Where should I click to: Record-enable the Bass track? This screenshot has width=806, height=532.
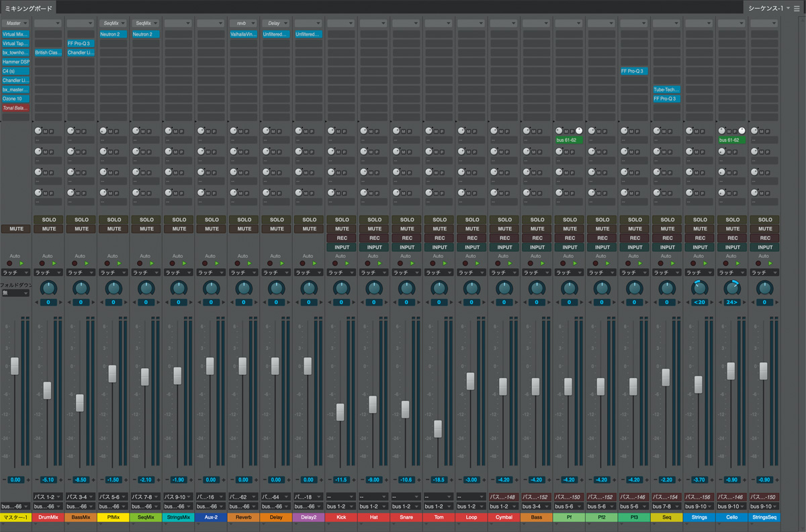(x=537, y=238)
